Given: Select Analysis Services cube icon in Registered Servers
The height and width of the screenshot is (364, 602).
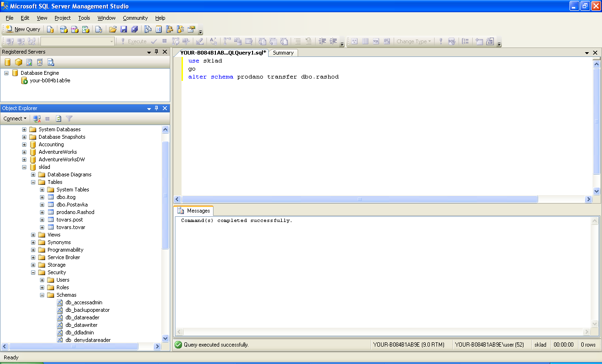Looking at the screenshot, I should 18,62.
